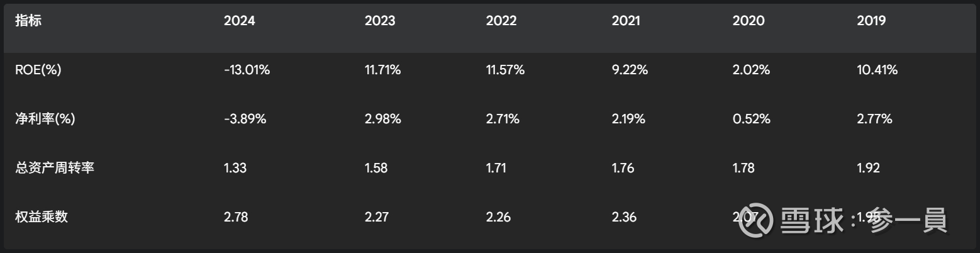Click the 2021 column header
980x253 pixels.
point(626,21)
